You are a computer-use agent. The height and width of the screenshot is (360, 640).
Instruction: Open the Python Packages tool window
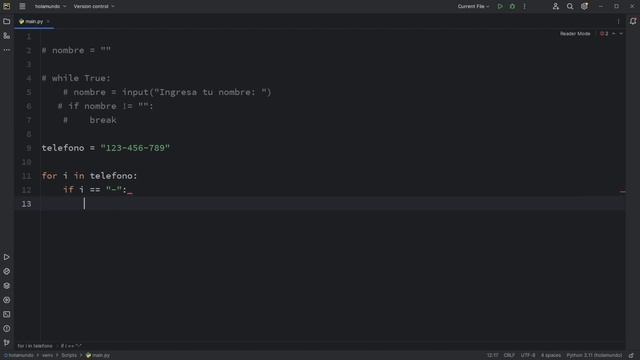[7, 286]
